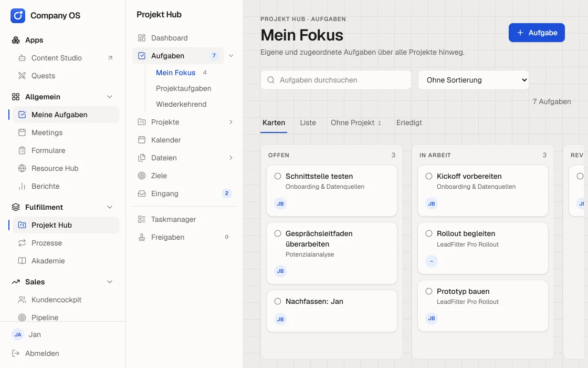Click the Ziele target icon
Viewport: 588px width, 368px height.
142,176
